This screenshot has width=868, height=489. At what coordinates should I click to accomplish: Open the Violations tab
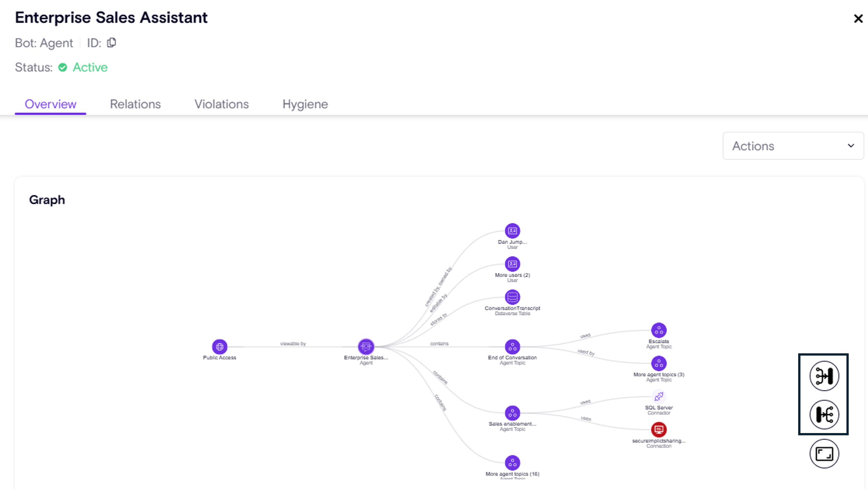[221, 104]
